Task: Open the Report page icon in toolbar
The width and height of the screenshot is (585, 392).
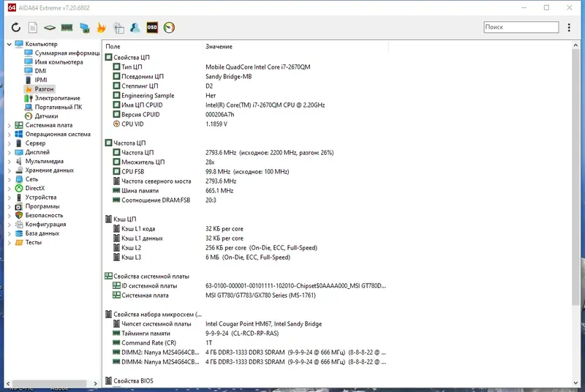Action: pyautogui.click(x=33, y=27)
